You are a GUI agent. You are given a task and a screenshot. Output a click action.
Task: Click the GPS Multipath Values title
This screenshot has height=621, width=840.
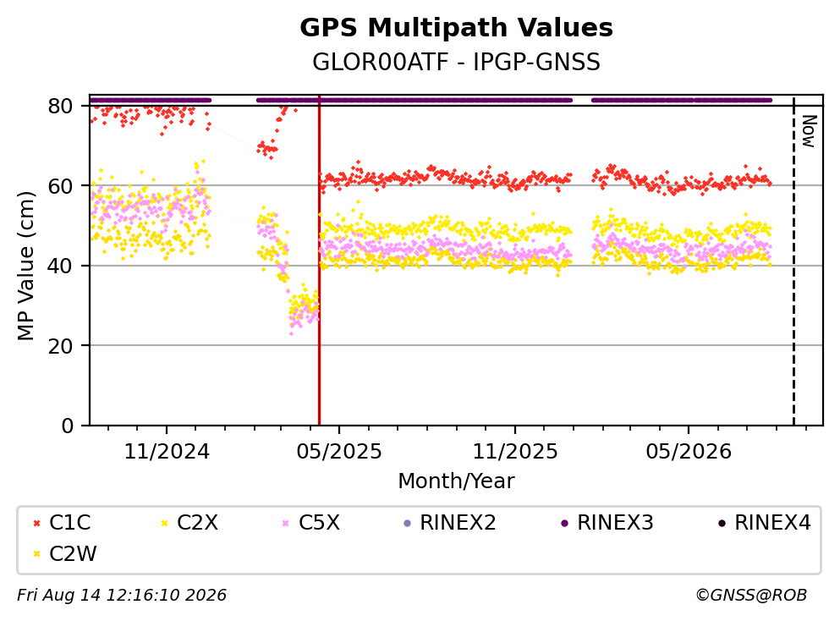point(457,27)
